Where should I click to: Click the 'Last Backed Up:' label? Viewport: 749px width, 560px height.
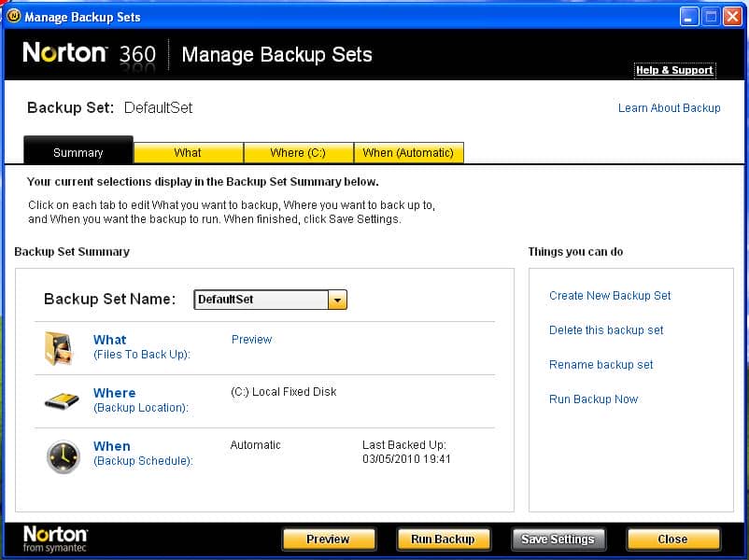click(x=404, y=445)
